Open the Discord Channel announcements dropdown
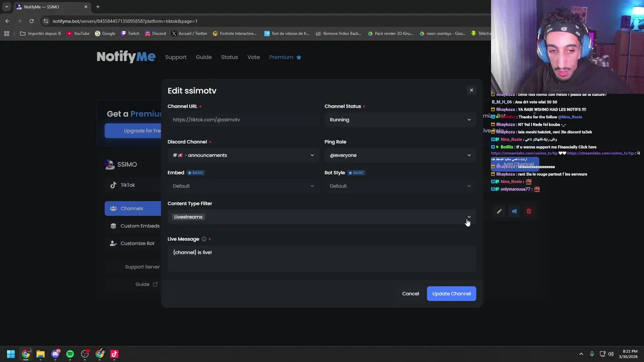644x362 pixels. [243, 155]
